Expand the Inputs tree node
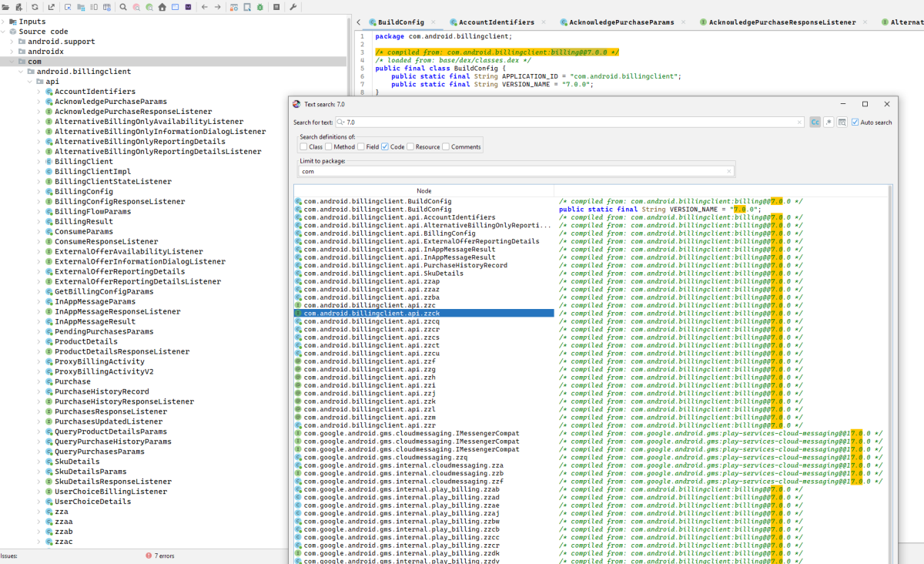The height and width of the screenshot is (564, 924). coord(4,22)
